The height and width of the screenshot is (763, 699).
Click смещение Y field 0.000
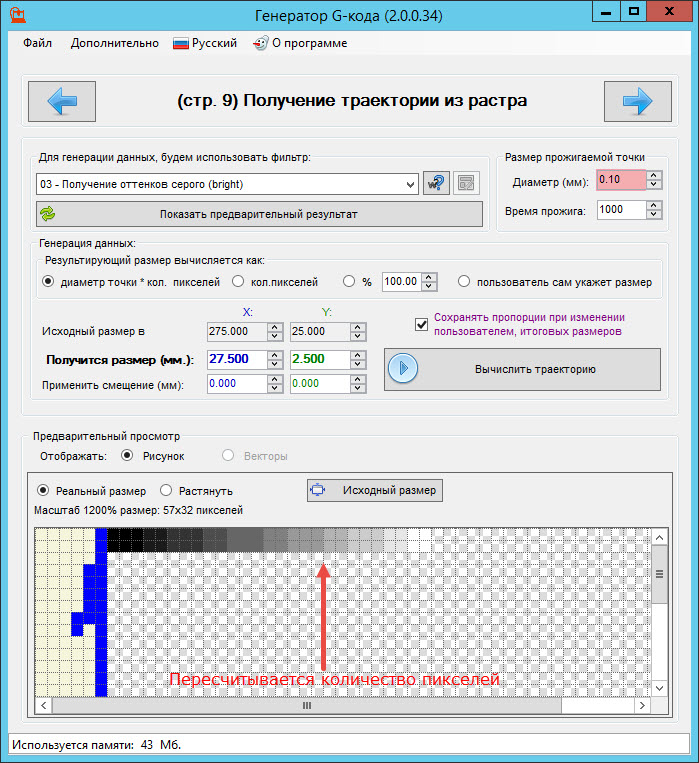[x=320, y=383]
